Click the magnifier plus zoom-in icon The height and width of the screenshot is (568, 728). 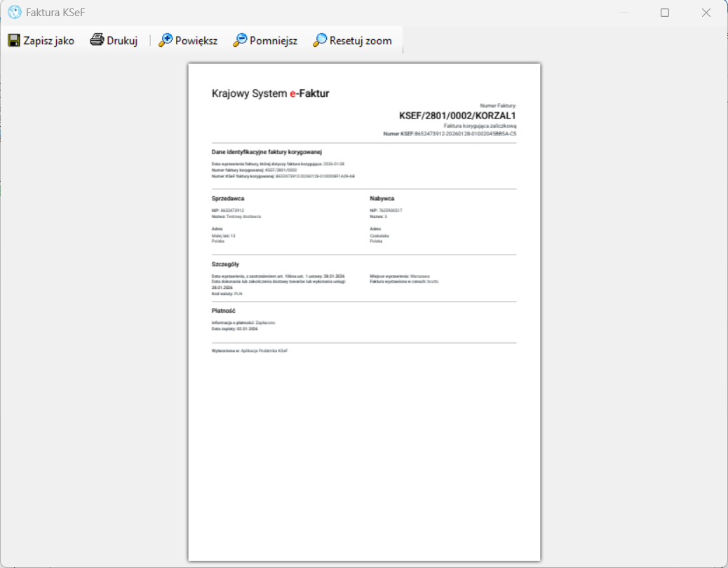(166, 40)
